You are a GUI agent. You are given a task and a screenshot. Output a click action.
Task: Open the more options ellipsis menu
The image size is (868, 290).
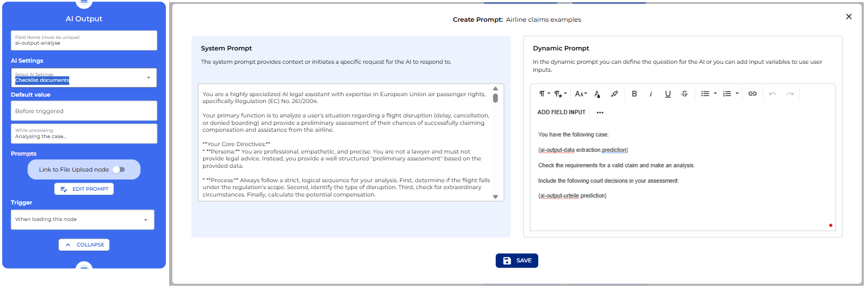(600, 113)
